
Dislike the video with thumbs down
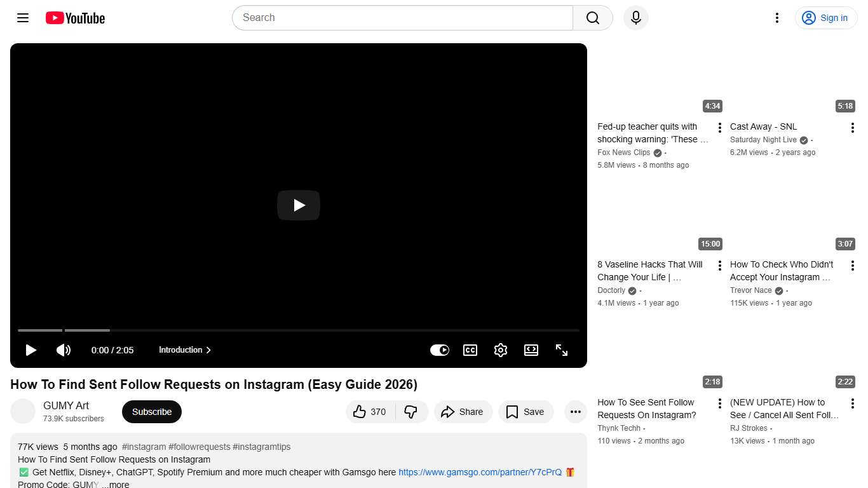click(x=412, y=412)
